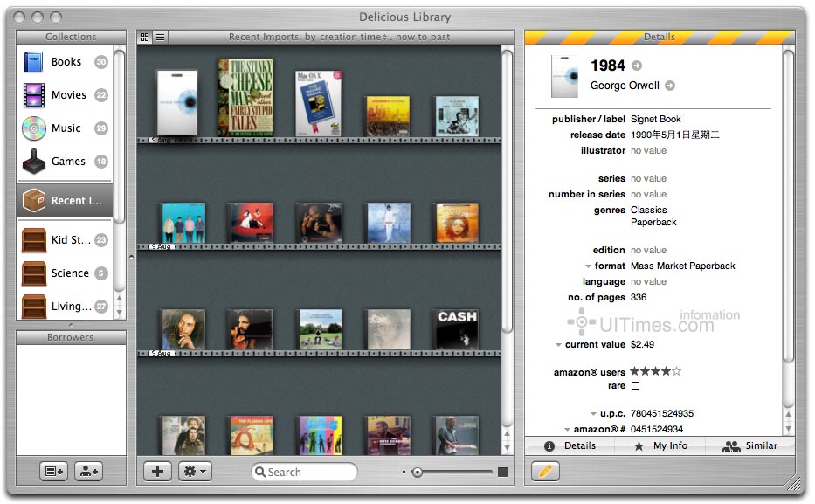Close the Delicious Library window

pos(19,17)
